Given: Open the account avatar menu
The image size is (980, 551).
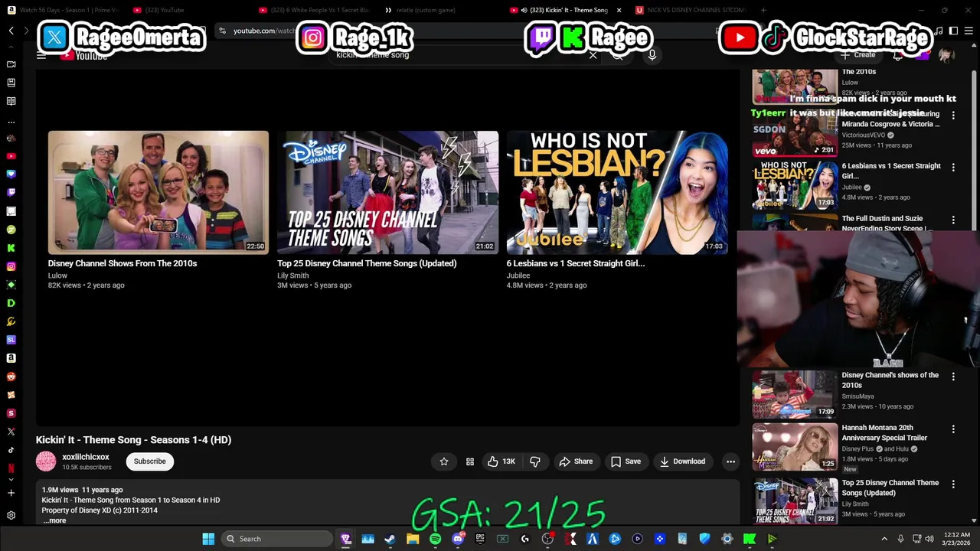Looking at the screenshot, I should click(x=946, y=55).
